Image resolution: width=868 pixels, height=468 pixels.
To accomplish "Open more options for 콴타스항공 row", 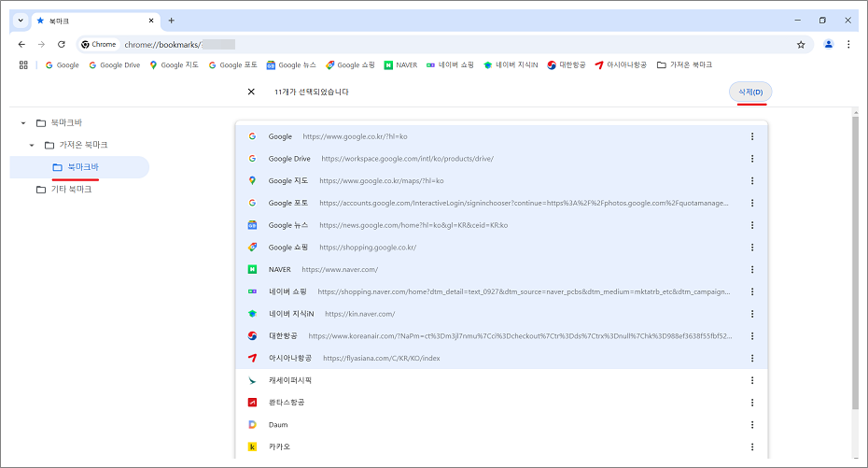I will tap(751, 402).
